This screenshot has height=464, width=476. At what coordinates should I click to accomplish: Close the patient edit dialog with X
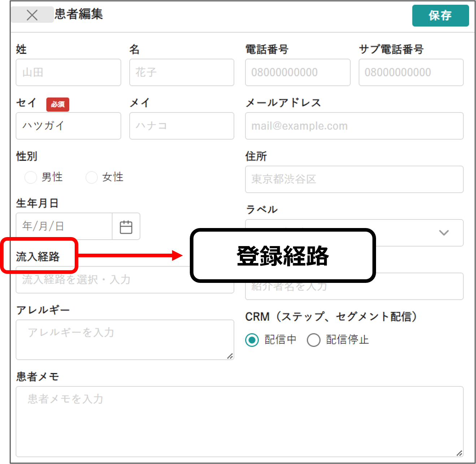click(32, 15)
